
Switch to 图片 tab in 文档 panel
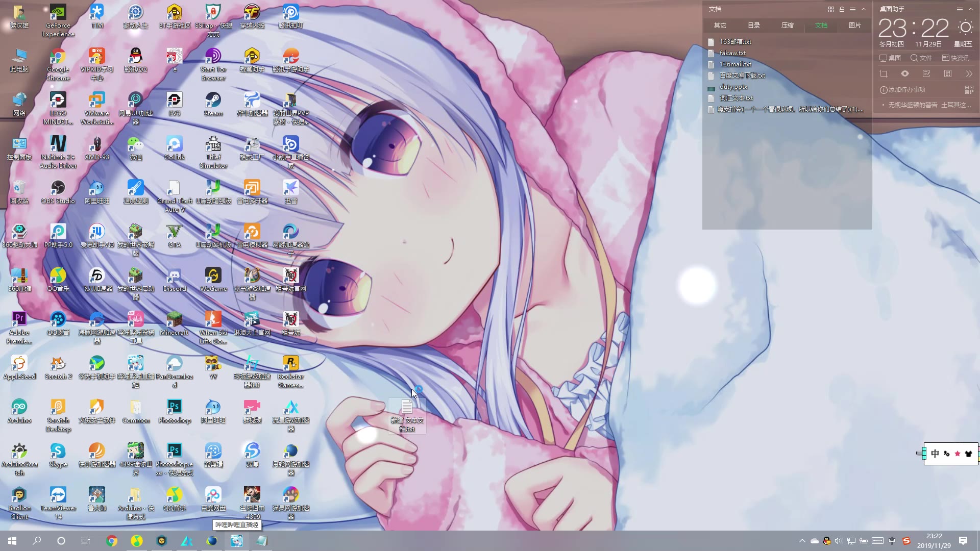[x=855, y=26]
